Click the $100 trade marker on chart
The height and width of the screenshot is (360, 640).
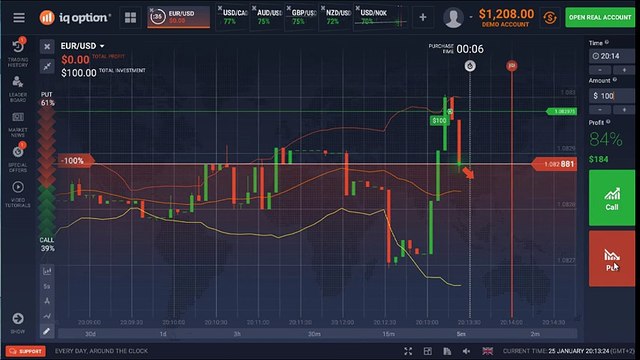[x=439, y=120]
